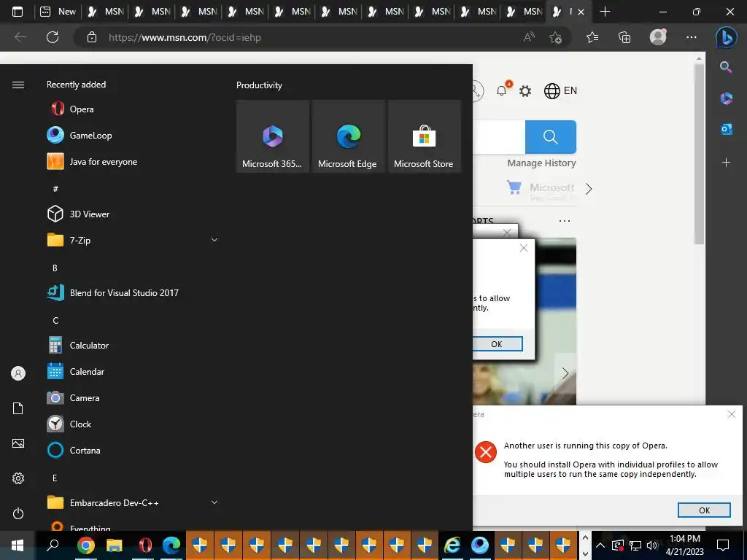Open Chrome from the taskbar
The width and height of the screenshot is (747, 560).
(x=86, y=545)
